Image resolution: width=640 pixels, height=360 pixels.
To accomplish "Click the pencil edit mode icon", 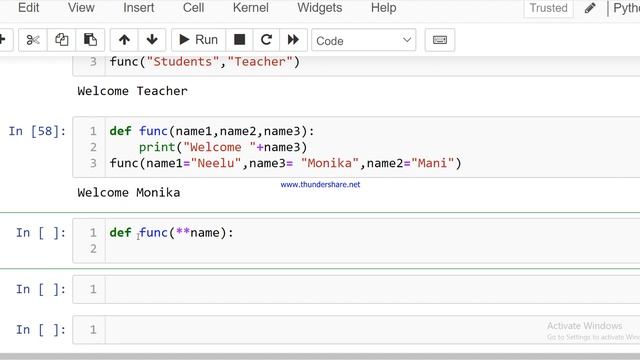I will [x=590, y=8].
